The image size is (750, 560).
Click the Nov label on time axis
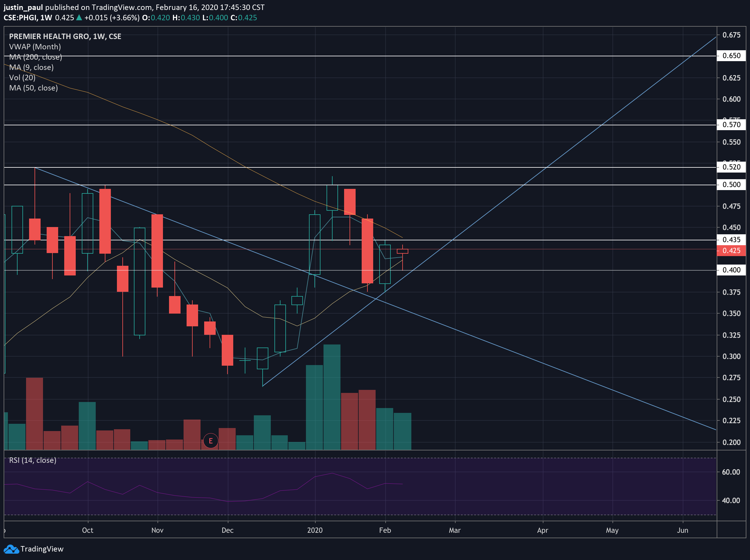[x=157, y=530]
